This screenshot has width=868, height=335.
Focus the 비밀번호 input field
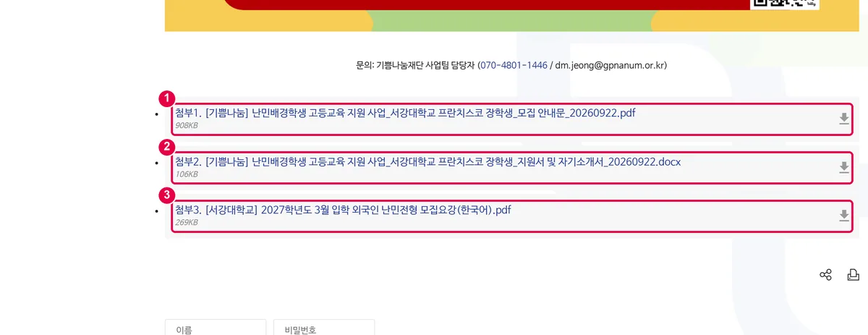point(324,327)
